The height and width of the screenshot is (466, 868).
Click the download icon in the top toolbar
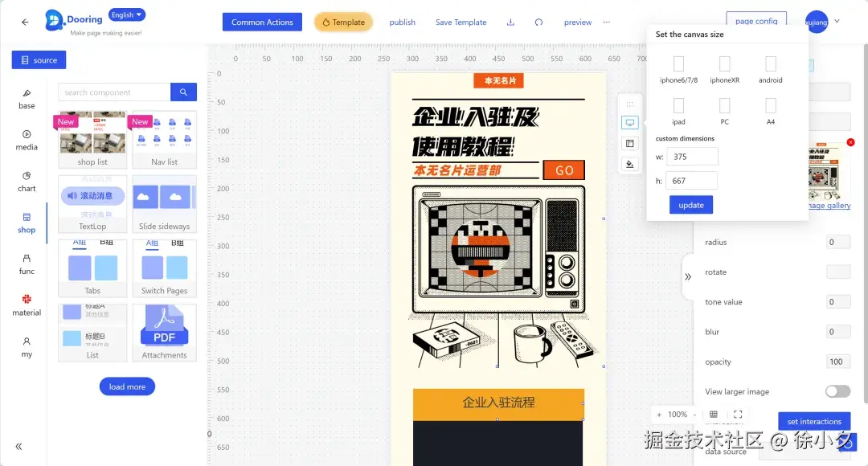point(510,22)
